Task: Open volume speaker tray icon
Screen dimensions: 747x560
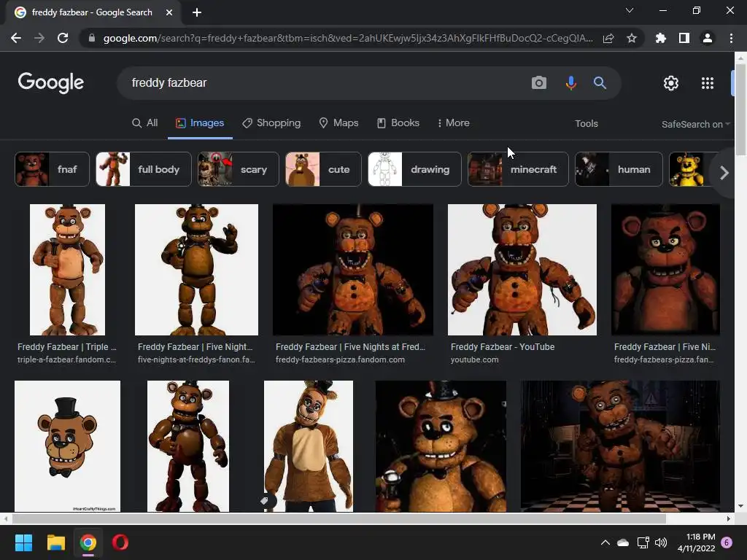Action: coord(661,542)
